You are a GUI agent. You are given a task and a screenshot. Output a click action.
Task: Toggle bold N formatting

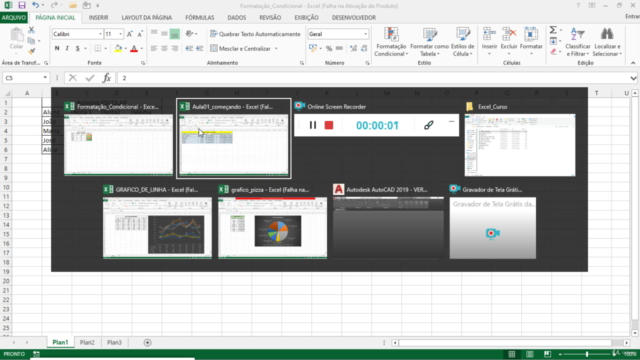[57, 48]
